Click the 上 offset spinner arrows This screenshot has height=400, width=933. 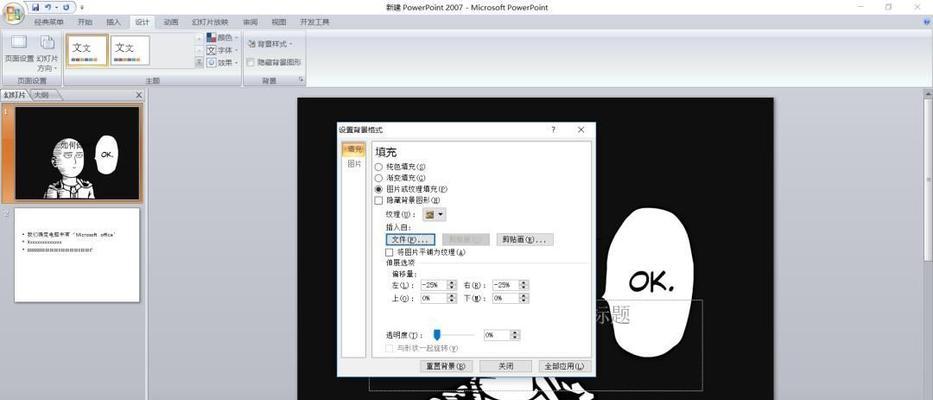pos(451,298)
